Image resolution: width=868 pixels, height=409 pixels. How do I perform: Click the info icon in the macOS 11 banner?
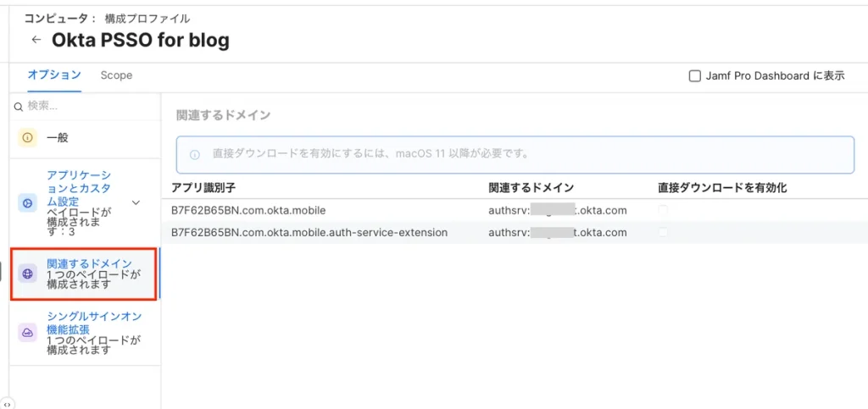(195, 154)
